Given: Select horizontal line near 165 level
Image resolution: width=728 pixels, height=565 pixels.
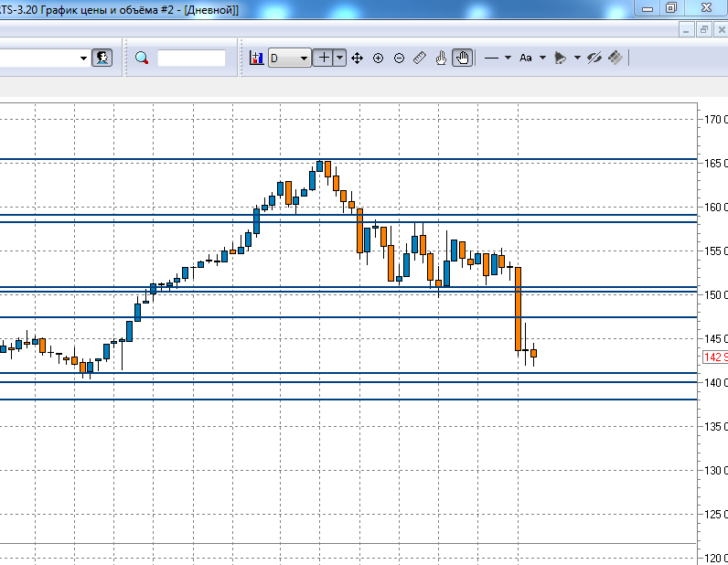Looking at the screenshot, I should click(348, 159).
